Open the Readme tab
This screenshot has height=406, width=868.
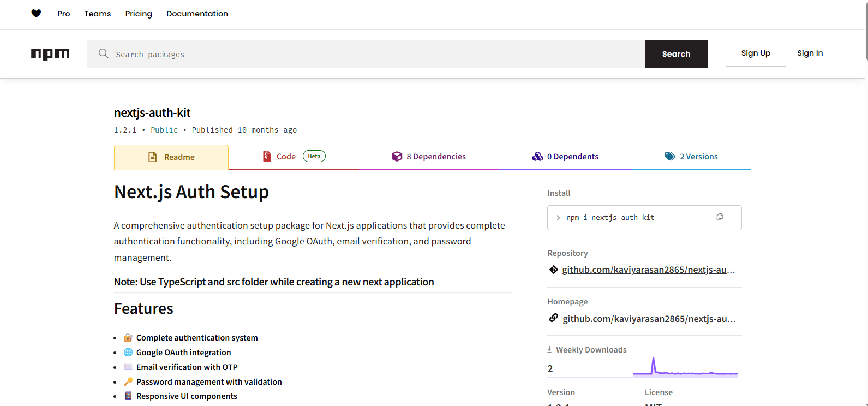171,157
